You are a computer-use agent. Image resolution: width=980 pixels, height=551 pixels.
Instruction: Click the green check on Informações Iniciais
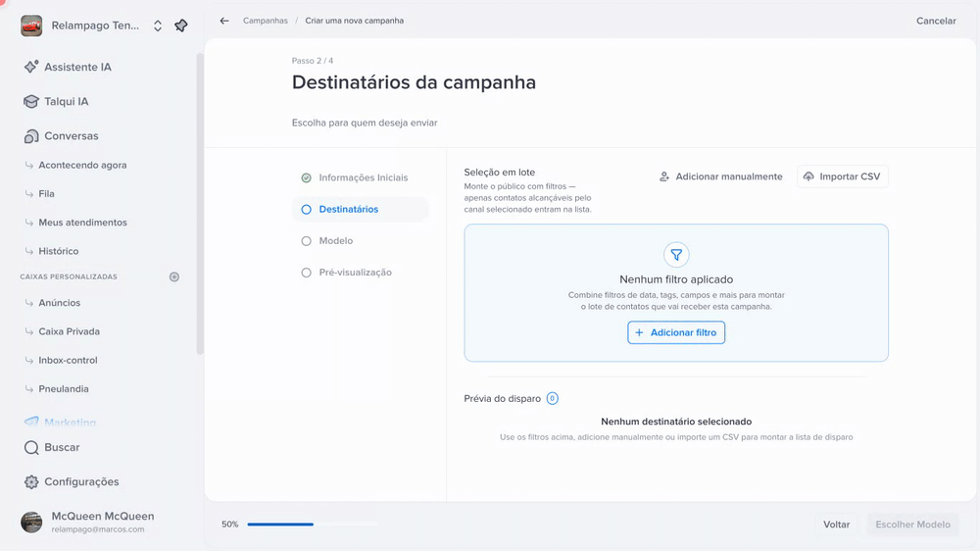point(306,177)
